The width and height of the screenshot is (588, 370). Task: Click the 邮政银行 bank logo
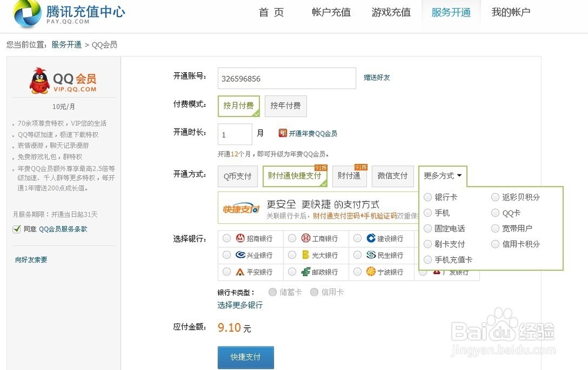tap(306, 272)
